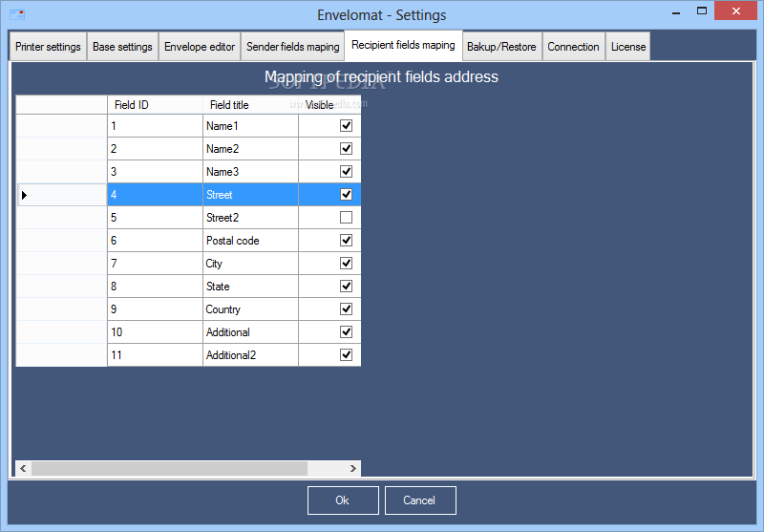Image resolution: width=764 pixels, height=532 pixels.
Task: Click left arrow of horizontal scrollbar
Action: 23,469
